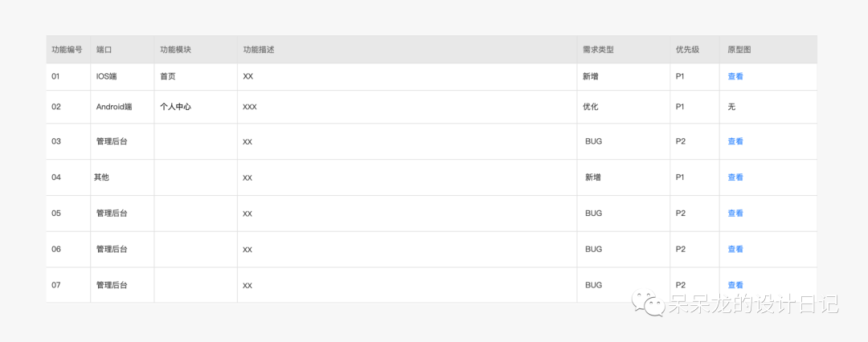Click the 功能编号 column header

tap(67, 50)
